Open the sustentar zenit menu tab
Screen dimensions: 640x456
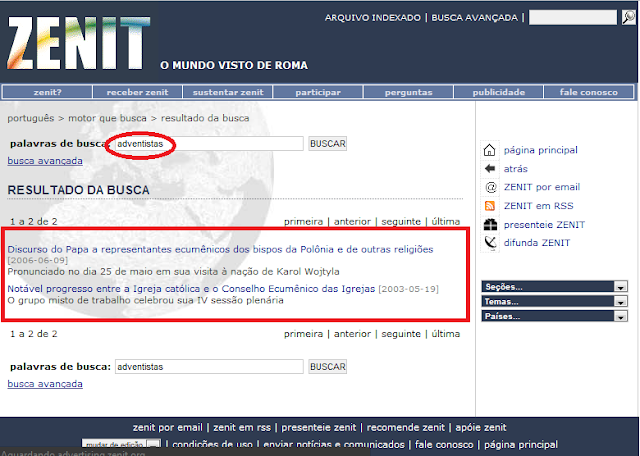[x=228, y=92]
